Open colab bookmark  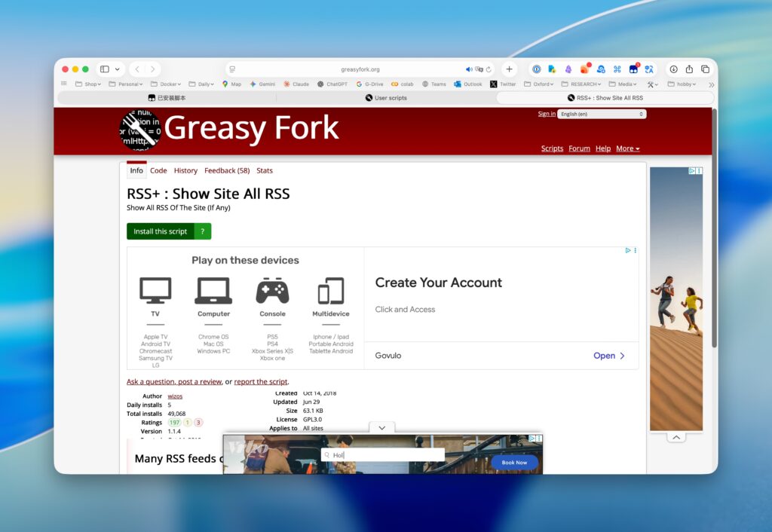point(403,84)
